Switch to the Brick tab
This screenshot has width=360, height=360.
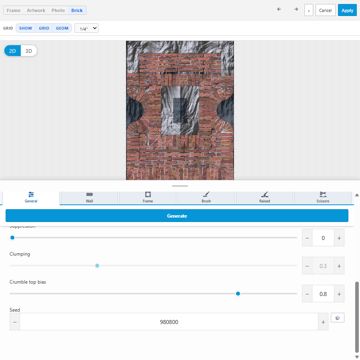(x=77, y=11)
